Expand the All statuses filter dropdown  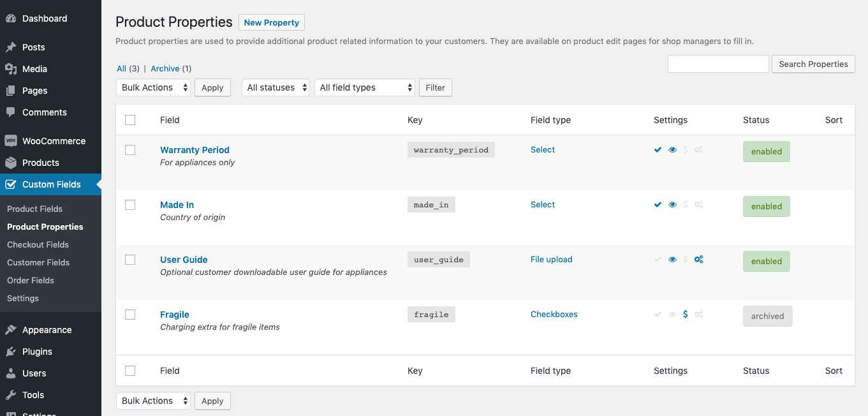[x=276, y=87]
